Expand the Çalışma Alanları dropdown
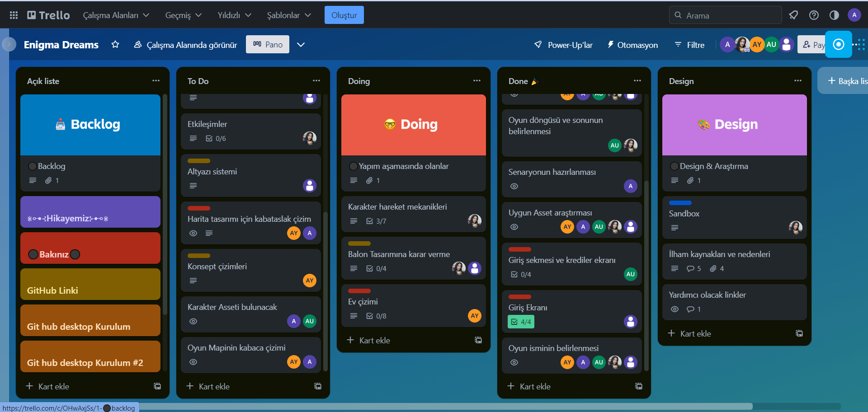The width and height of the screenshot is (868, 412). click(116, 15)
